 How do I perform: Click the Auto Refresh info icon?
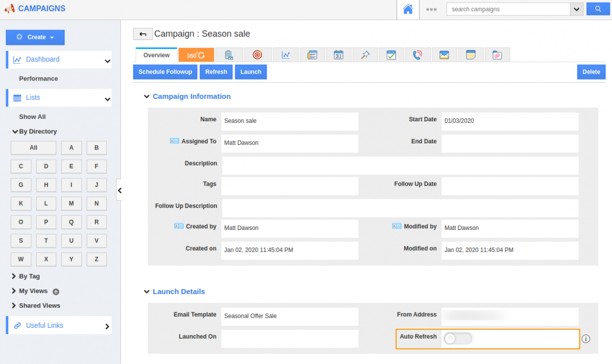click(586, 339)
